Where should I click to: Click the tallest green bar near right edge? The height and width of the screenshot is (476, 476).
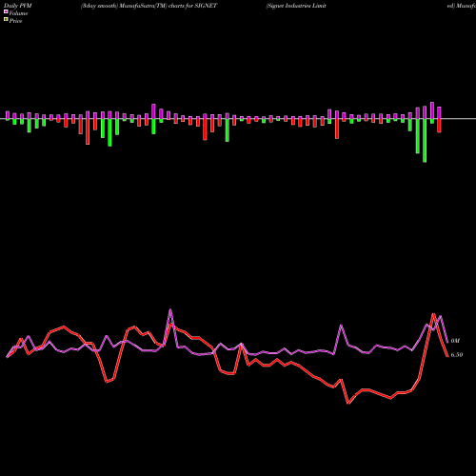click(425, 141)
